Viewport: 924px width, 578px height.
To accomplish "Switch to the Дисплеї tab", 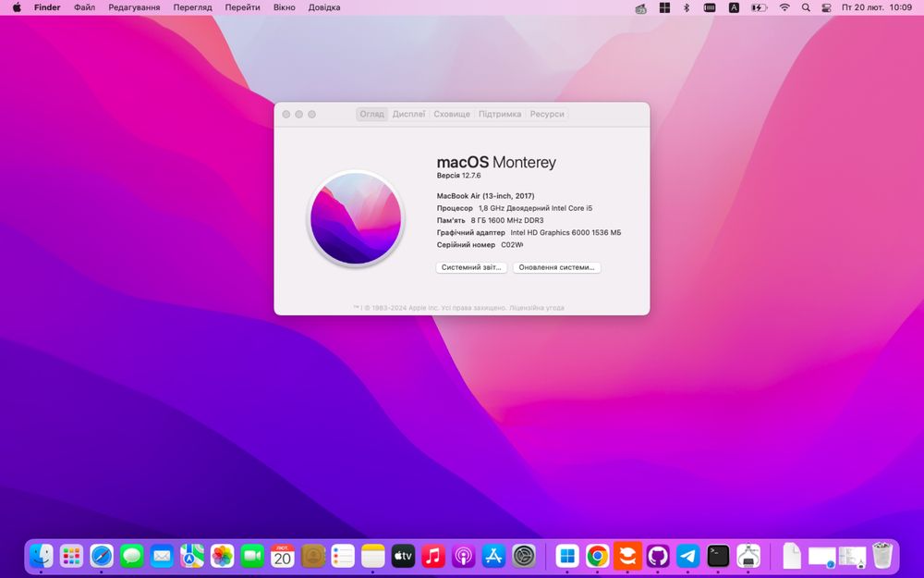I will coord(408,114).
